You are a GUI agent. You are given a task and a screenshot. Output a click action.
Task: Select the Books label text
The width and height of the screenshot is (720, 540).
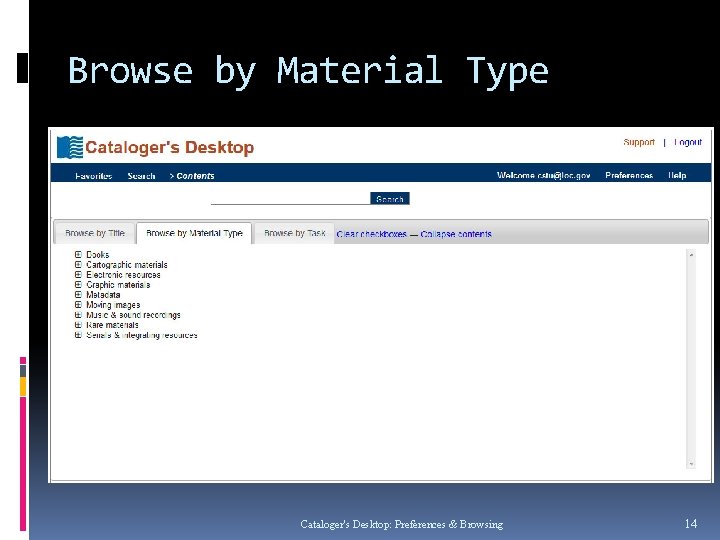98,254
